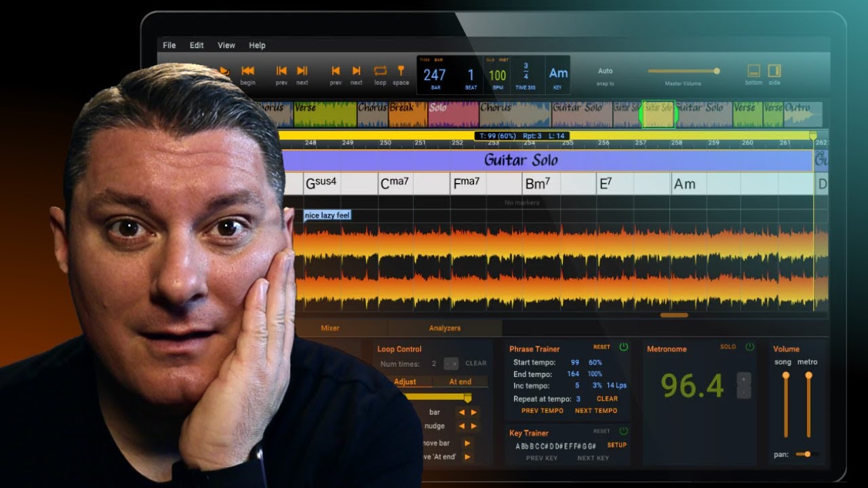The height and width of the screenshot is (488, 868).
Task: Click NEXT KEY button
Action: pyautogui.click(x=593, y=458)
